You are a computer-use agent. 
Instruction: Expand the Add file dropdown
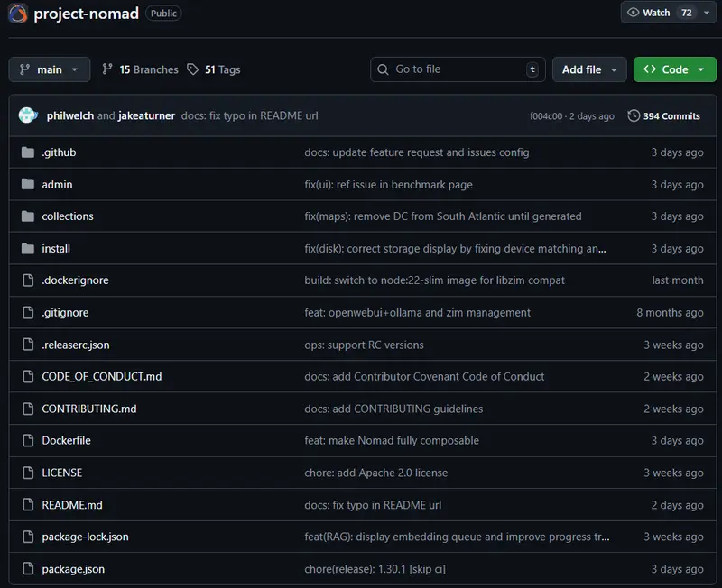pos(589,69)
